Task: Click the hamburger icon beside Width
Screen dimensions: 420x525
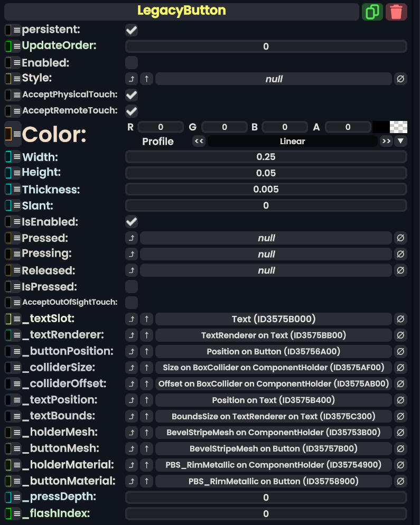Action: pos(17,157)
